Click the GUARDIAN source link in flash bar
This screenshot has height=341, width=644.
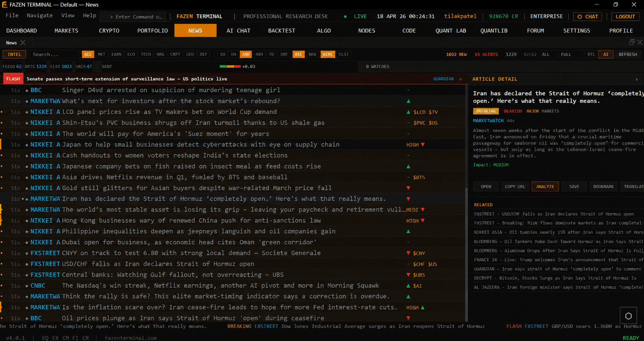443,79
